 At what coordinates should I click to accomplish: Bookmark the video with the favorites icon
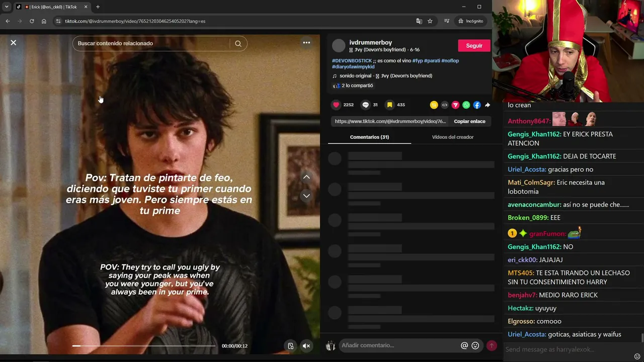[x=389, y=105]
